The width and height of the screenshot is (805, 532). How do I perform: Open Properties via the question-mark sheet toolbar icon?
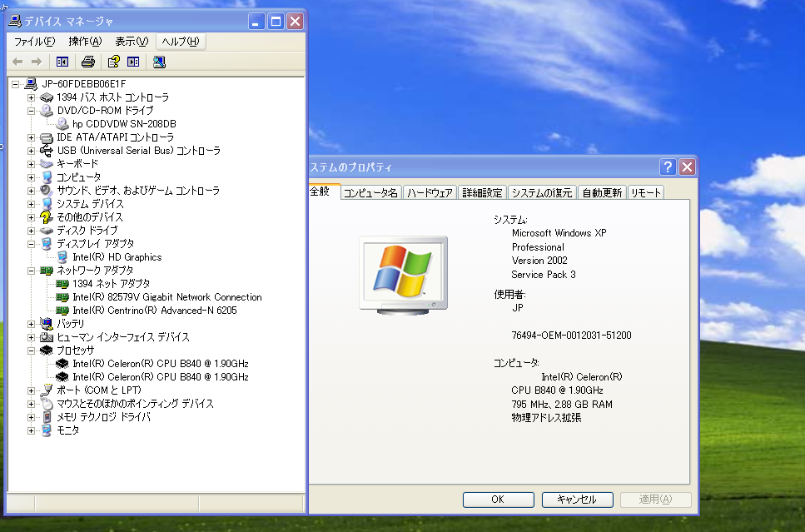[x=113, y=62]
